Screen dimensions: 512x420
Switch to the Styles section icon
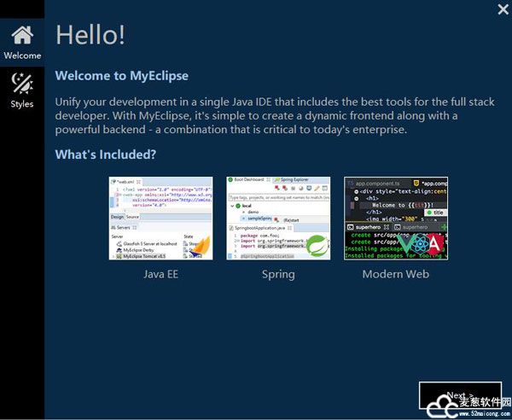coord(22,84)
